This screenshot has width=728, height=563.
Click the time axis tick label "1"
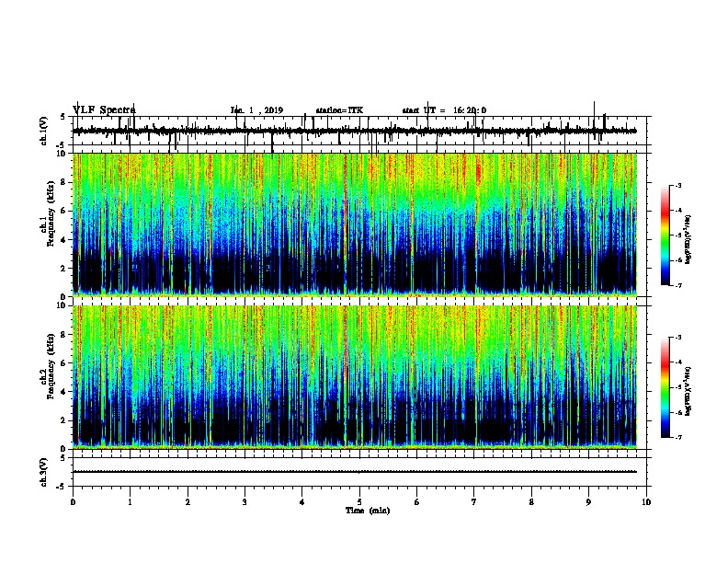pos(130,501)
